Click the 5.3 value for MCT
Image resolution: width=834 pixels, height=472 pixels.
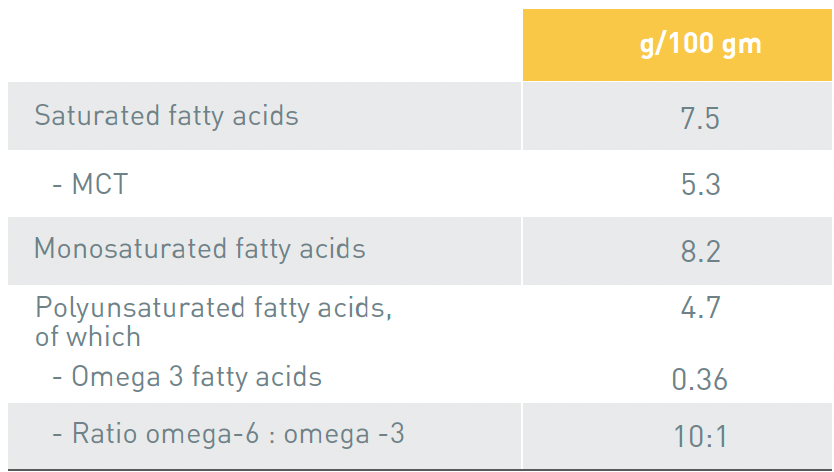tap(700, 185)
